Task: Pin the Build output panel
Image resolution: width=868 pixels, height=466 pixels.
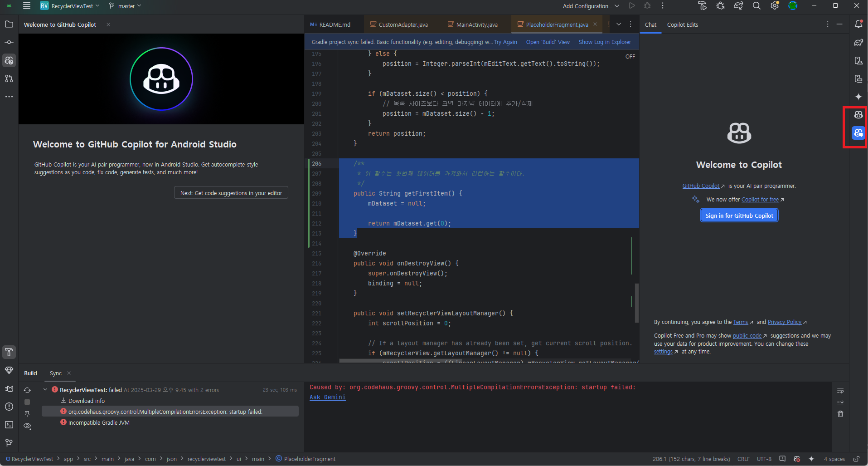Action: click(x=27, y=414)
